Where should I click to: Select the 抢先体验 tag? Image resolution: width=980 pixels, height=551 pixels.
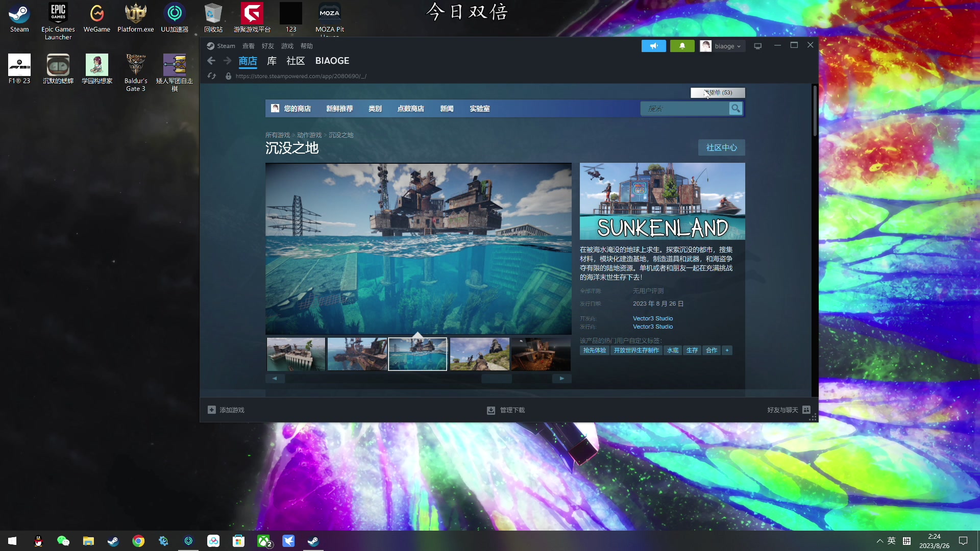click(595, 350)
